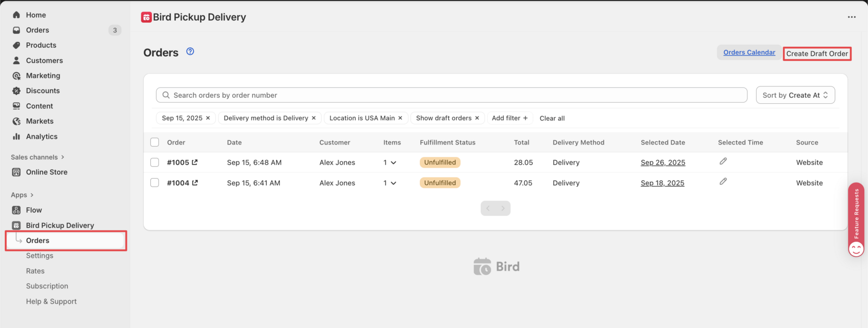The height and width of the screenshot is (328, 868).
Task: Click the Bird Pickup Delivery sidebar icon
Action: coord(16,225)
